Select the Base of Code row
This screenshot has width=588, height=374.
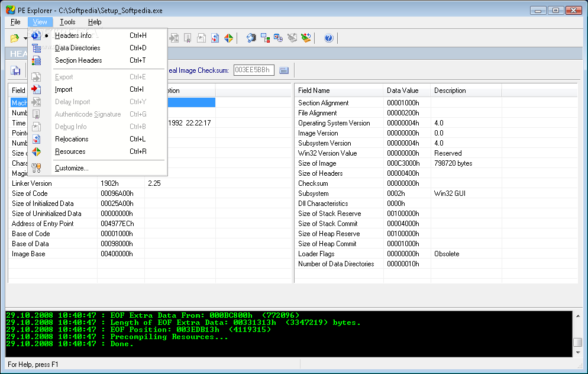[x=150, y=234]
